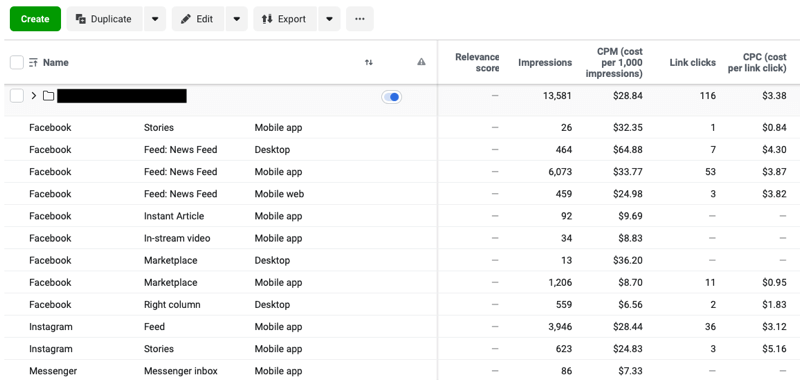Click link clicks value 36

[x=710, y=326]
